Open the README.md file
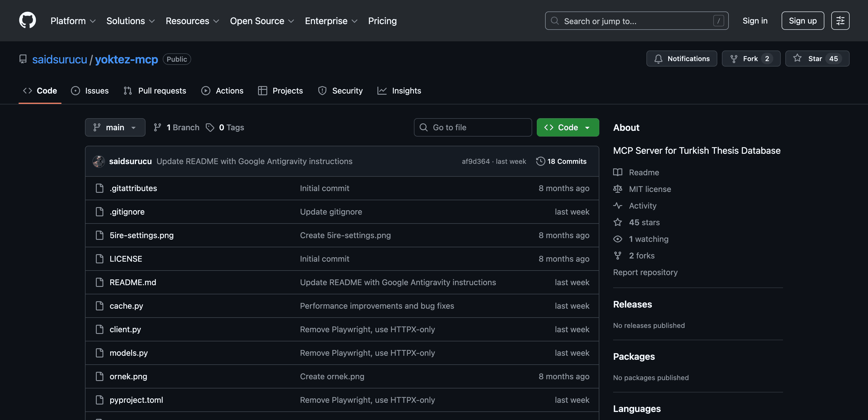Screen dimensions: 868x420 pos(133,282)
